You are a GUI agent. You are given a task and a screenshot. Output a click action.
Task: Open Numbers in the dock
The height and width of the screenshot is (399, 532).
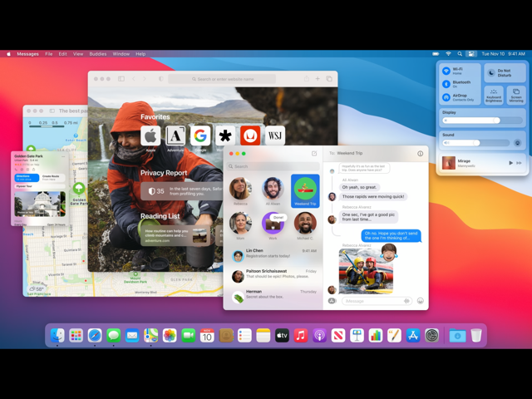click(376, 336)
